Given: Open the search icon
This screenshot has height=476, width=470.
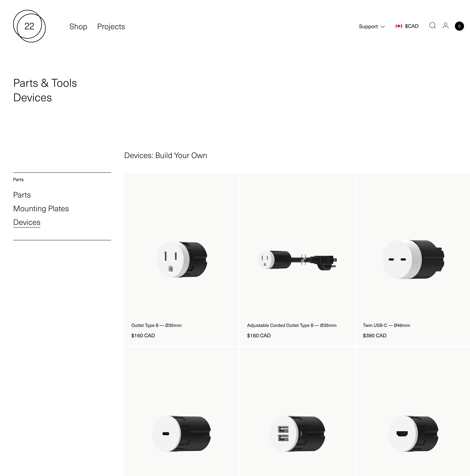Looking at the screenshot, I should [432, 26].
